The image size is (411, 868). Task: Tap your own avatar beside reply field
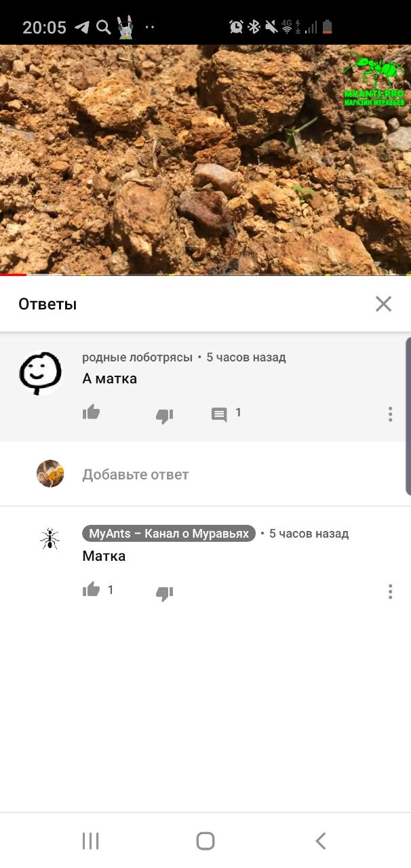point(50,474)
